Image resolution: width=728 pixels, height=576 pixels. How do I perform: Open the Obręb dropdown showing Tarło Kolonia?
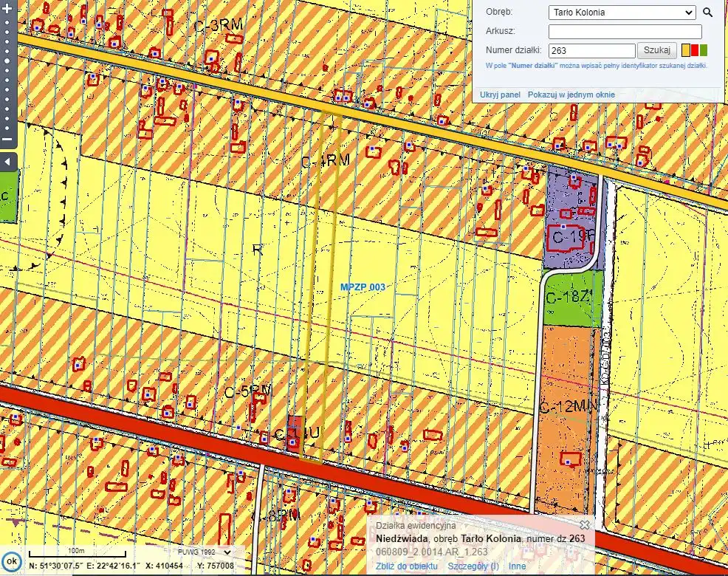(622, 13)
